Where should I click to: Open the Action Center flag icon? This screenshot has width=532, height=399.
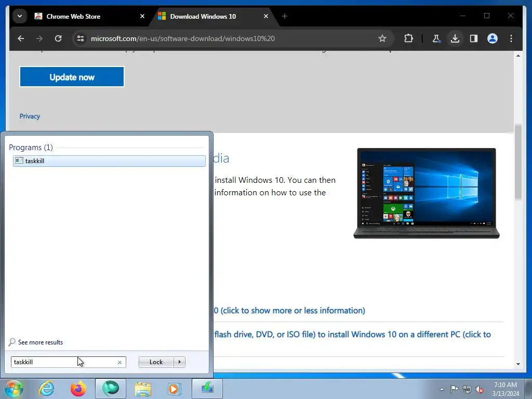point(454,389)
